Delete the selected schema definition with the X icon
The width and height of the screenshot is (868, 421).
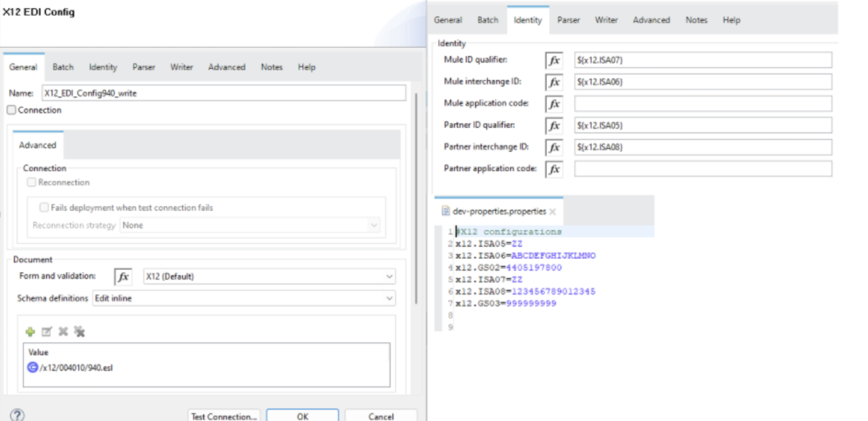point(63,332)
